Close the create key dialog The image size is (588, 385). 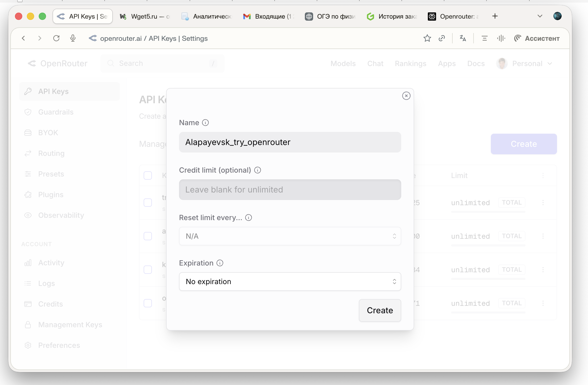[406, 96]
